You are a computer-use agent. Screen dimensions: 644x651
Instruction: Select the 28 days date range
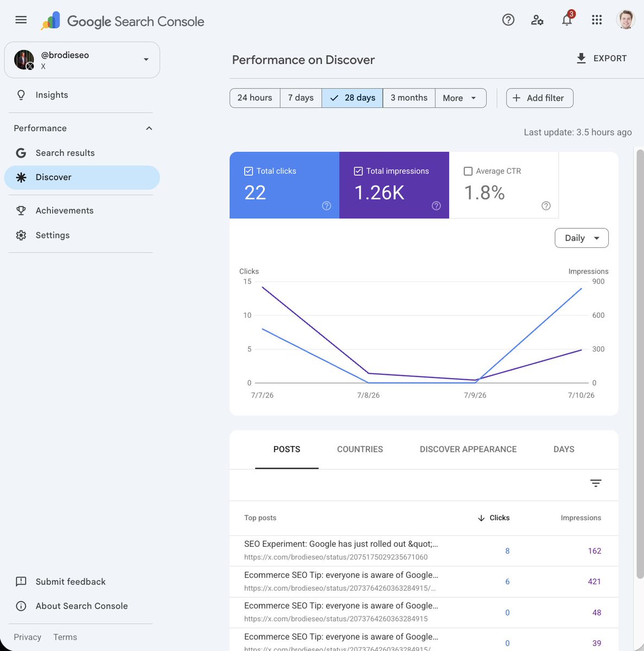353,98
